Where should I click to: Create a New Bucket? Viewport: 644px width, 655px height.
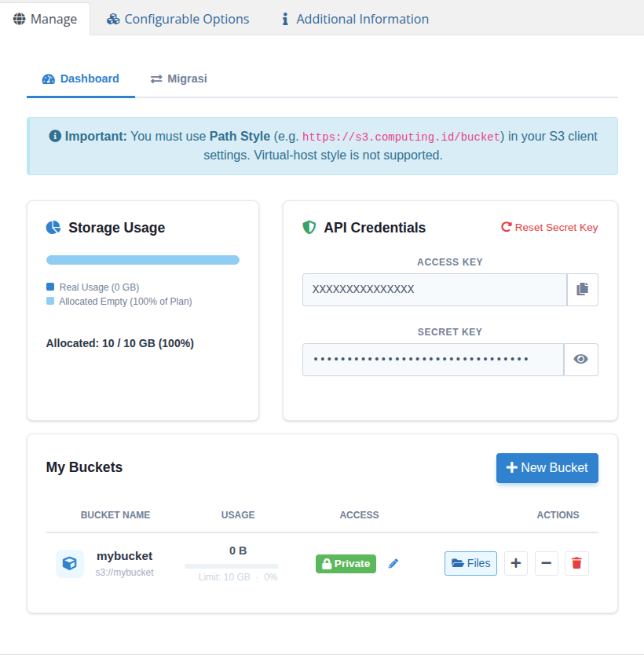(x=547, y=467)
